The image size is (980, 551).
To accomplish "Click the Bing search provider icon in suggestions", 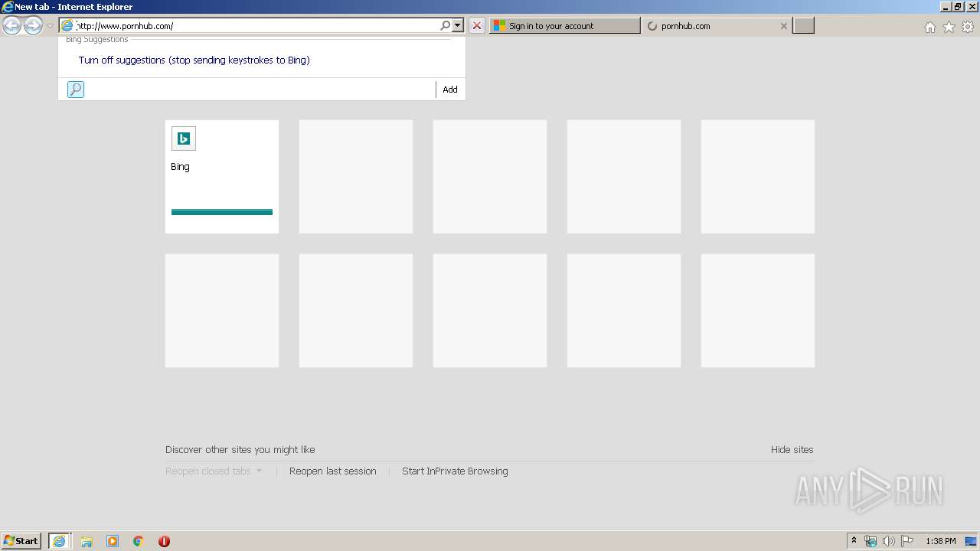I will (76, 90).
